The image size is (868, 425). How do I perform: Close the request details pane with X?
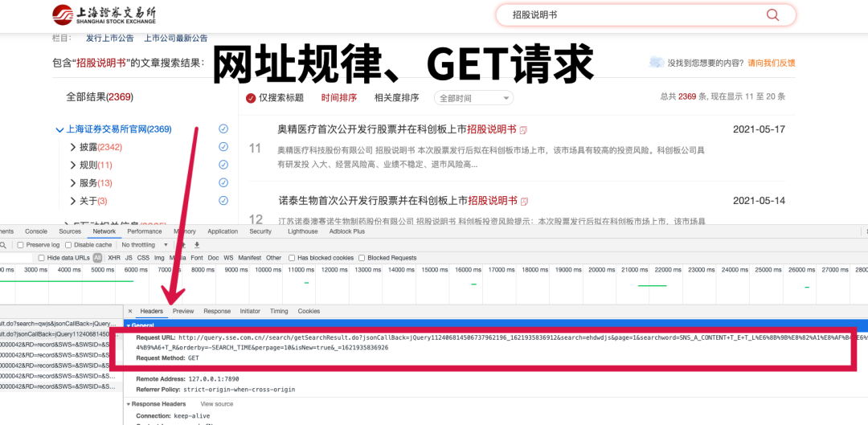coord(130,312)
